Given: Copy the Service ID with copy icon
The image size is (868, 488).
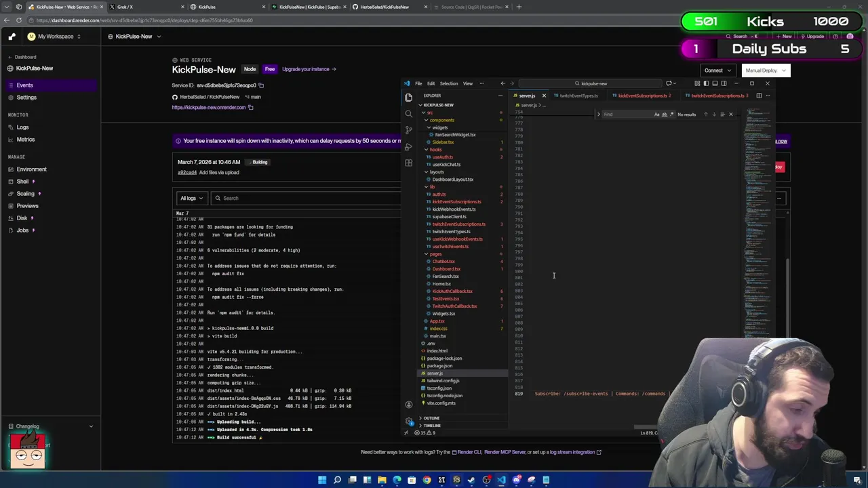Looking at the screenshot, I should pos(261,85).
